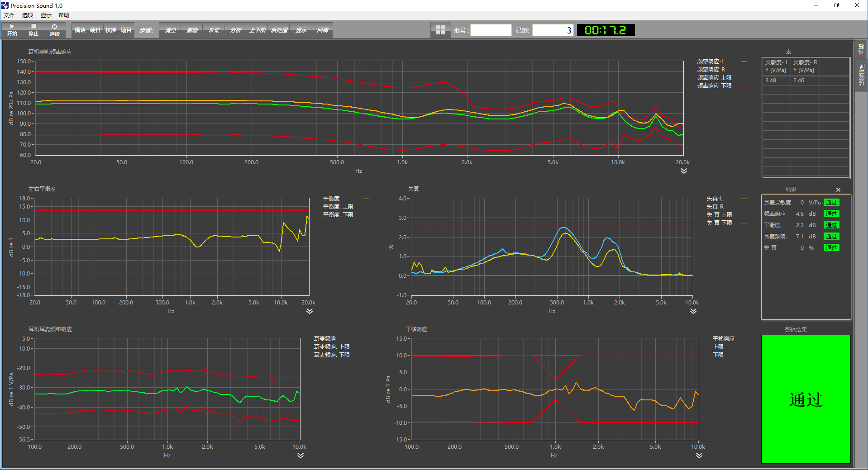This screenshot has width=868, height=470.
Task: Open the 硬件 (Hardware) toolbar item
Action: coord(95,30)
